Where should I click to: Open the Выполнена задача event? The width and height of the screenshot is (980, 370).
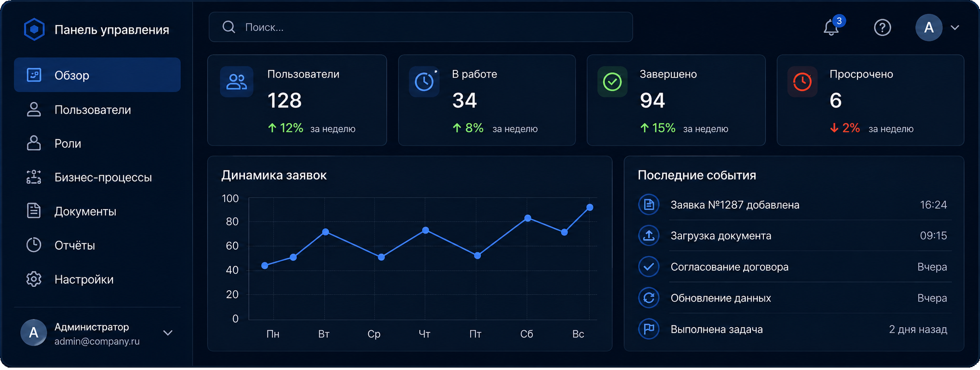794,329
